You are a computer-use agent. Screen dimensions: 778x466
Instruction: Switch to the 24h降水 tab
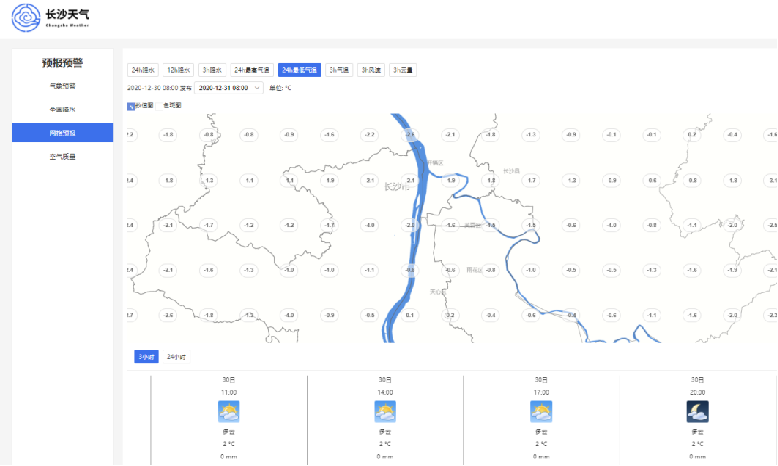(x=143, y=70)
